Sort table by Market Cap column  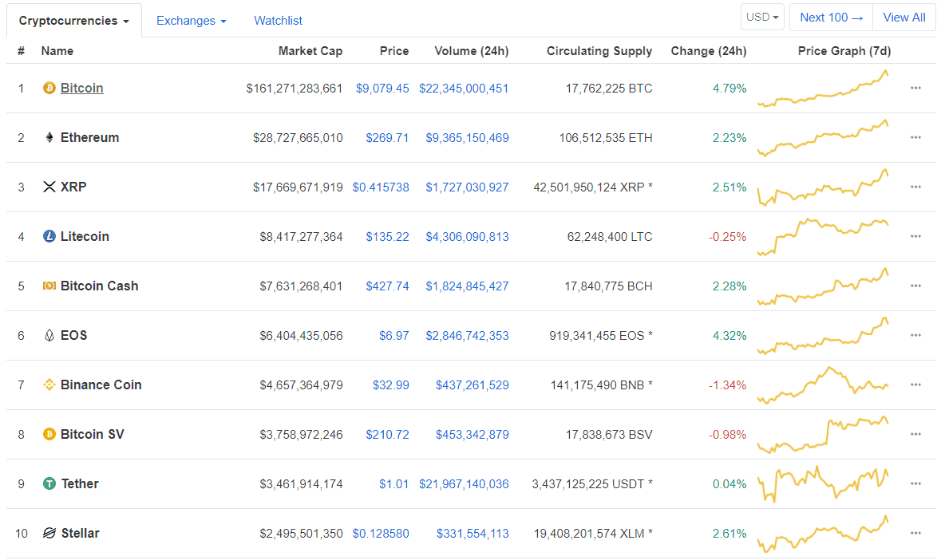[x=310, y=51]
